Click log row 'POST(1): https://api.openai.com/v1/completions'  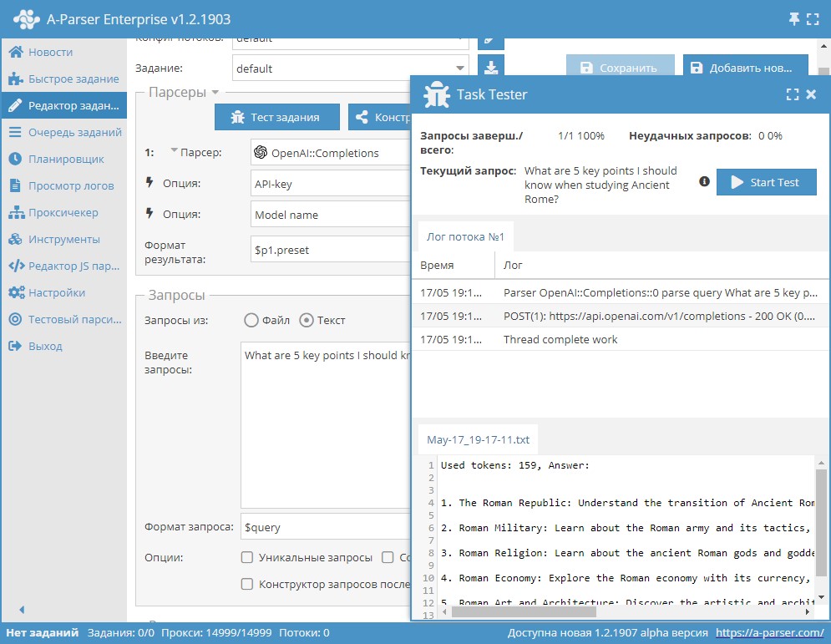621,316
